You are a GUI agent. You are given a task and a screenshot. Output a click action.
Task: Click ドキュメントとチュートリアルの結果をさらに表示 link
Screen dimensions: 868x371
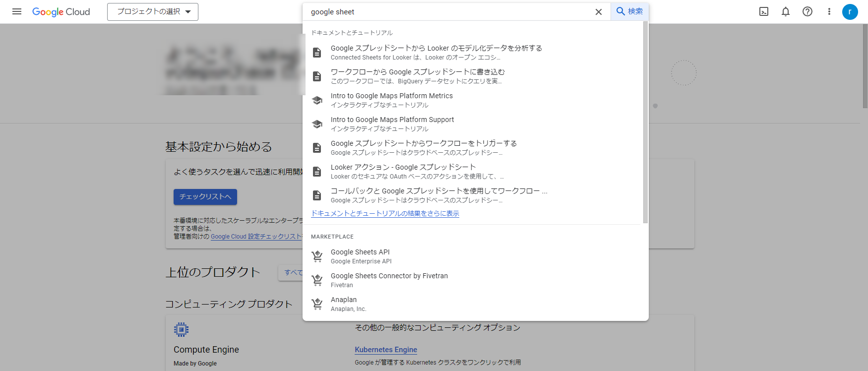(x=385, y=213)
